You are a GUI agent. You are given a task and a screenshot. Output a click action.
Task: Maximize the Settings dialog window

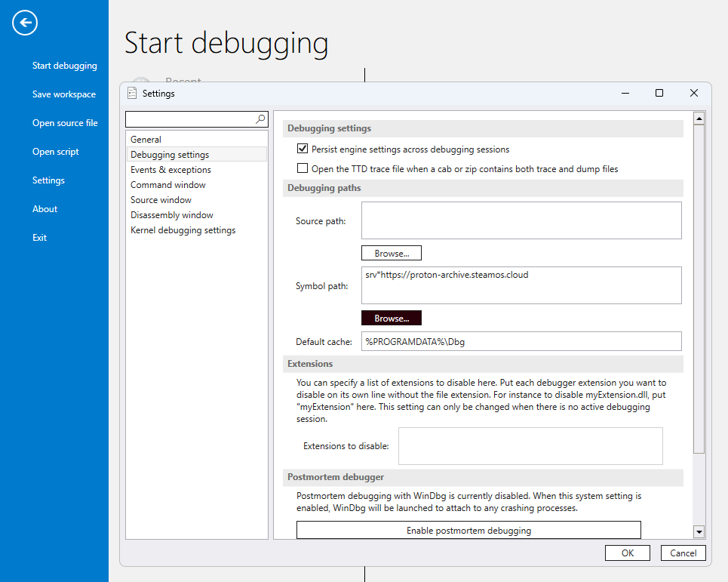[x=659, y=94]
